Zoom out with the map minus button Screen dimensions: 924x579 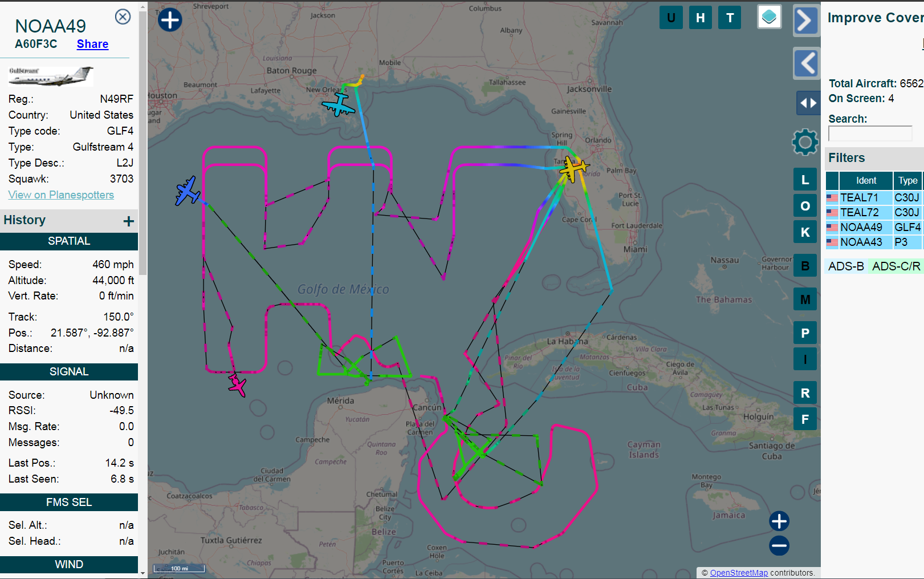pos(779,546)
